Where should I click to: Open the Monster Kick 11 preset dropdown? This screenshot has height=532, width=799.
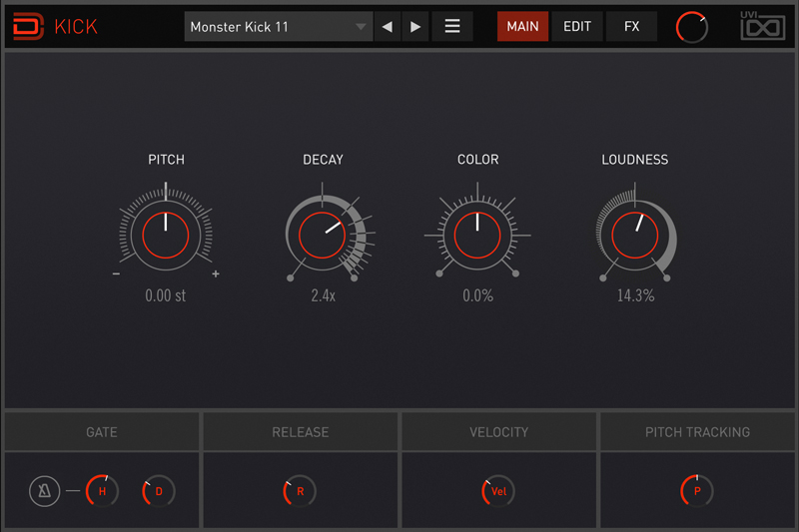pyautogui.click(x=279, y=27)
